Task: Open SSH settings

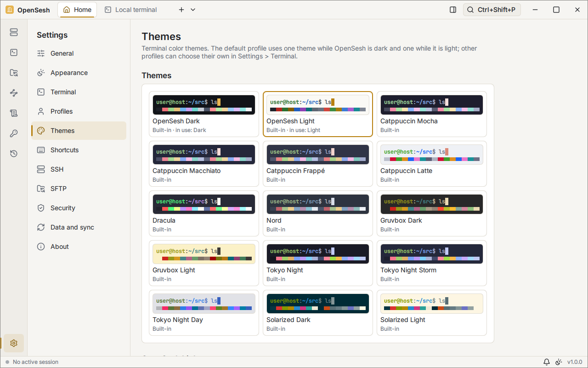Action: point(79,169)
